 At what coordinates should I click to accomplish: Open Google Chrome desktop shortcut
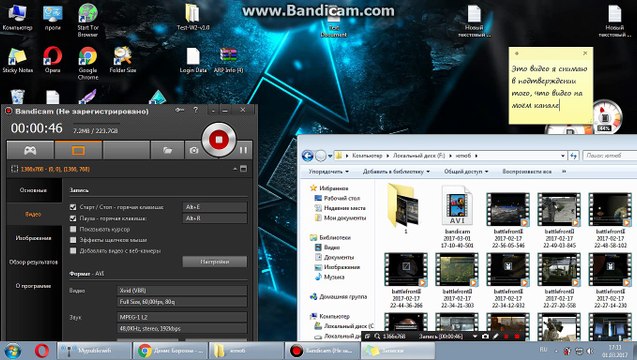(88, 64)
